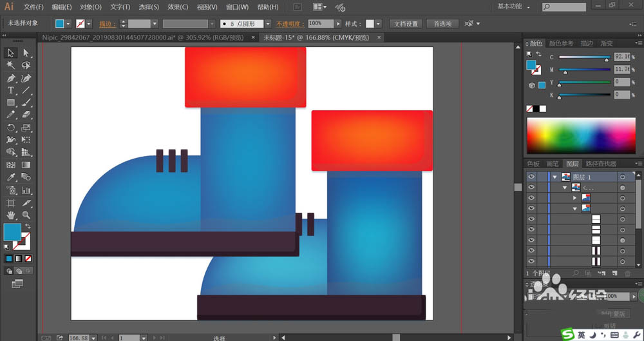Select the Gradient tool

(26, 165)
